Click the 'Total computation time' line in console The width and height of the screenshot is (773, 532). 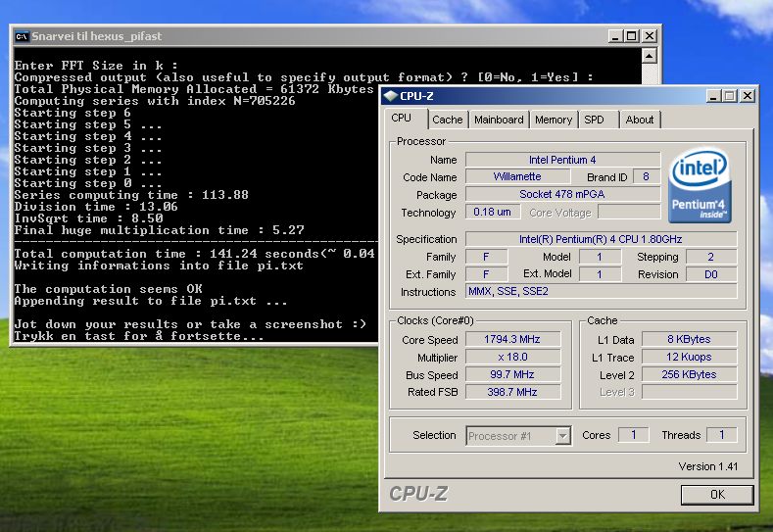coord(195,254)
